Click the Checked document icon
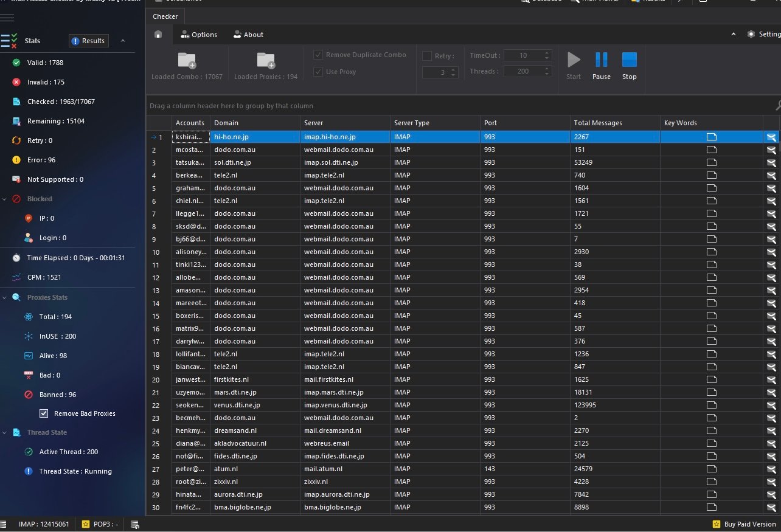The width and height of the screenshot is (781, 532). [16, 102]
